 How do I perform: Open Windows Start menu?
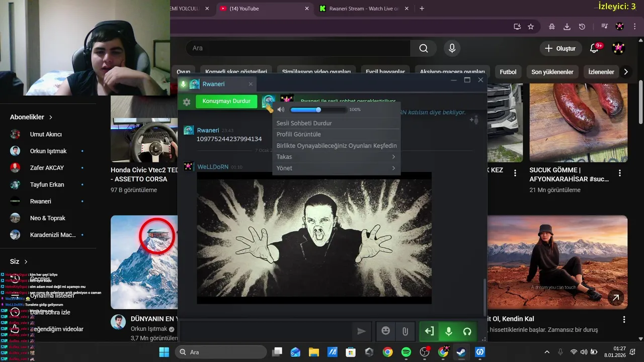[x=164, y=352]
